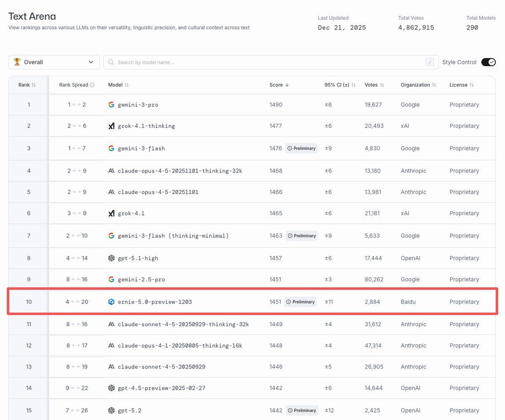The width and height of the screenshot is (505, 420).
Task: Open the gpt-5.1-high model name
Action: 138,258
